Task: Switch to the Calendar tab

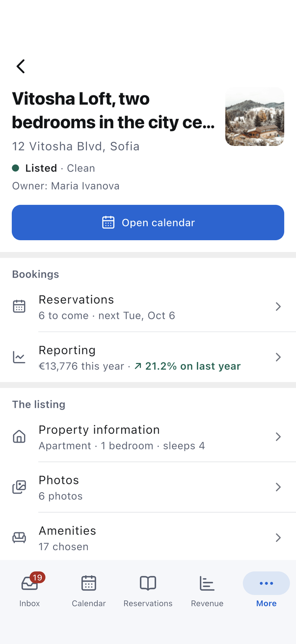Action: (89, 589)
